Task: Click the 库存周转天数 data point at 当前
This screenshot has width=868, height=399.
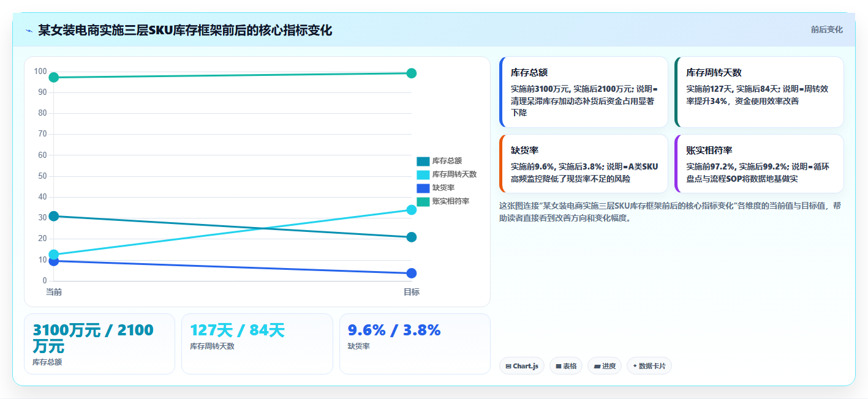Action: [54, 255]
